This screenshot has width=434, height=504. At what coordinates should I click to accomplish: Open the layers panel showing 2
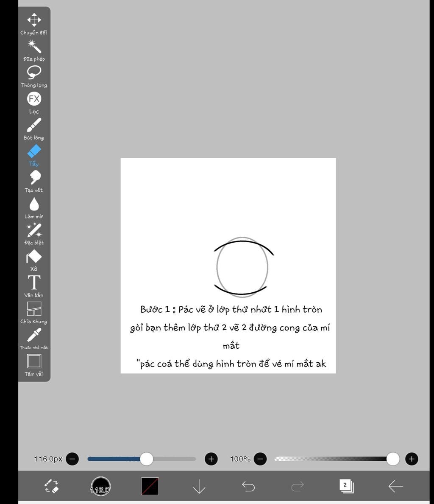[x=346, y=486]
